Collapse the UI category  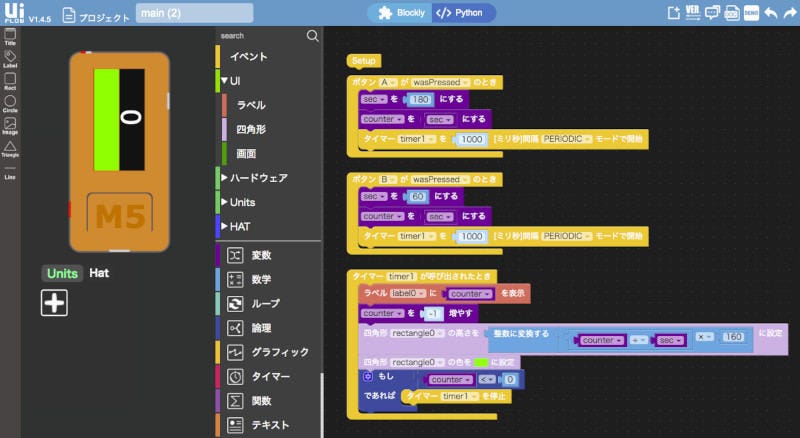tap(225, 80)
